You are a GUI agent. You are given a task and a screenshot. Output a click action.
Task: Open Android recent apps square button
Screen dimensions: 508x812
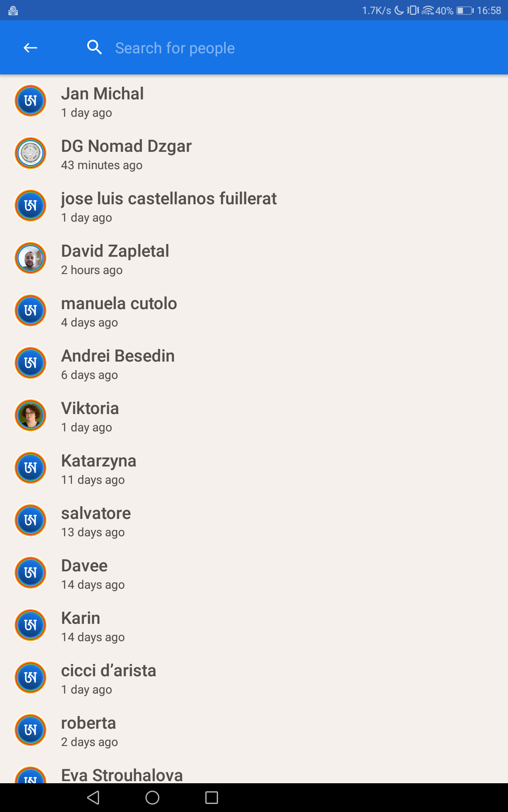[x=211, y=798]
